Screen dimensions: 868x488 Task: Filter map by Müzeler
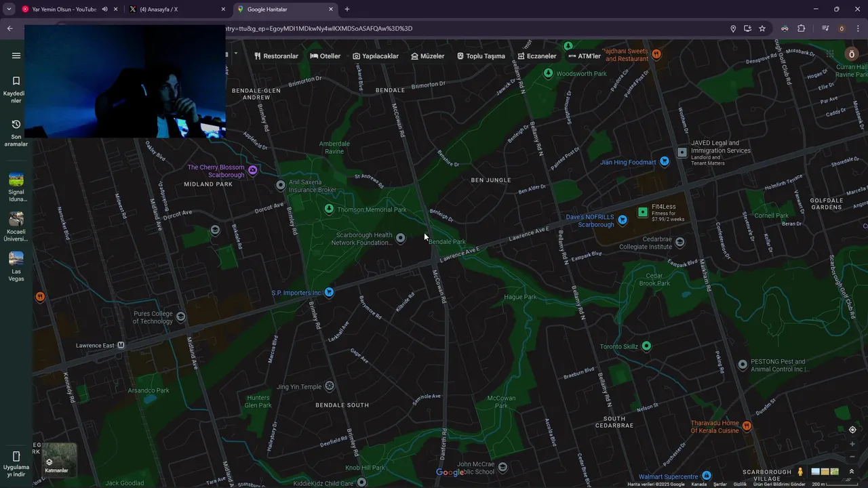click(428, 56)
